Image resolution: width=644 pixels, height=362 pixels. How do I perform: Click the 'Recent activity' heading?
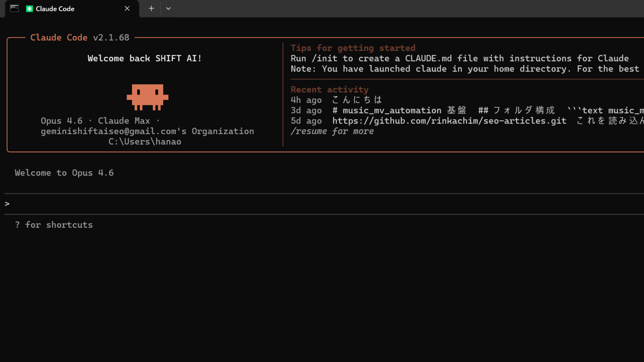tap(329, 90)
